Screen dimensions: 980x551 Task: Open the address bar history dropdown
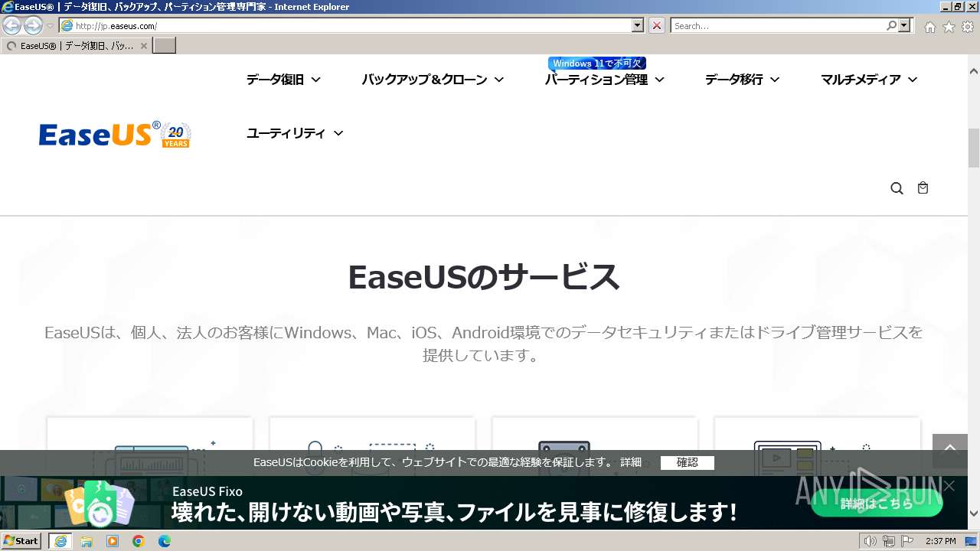[638, 25]
